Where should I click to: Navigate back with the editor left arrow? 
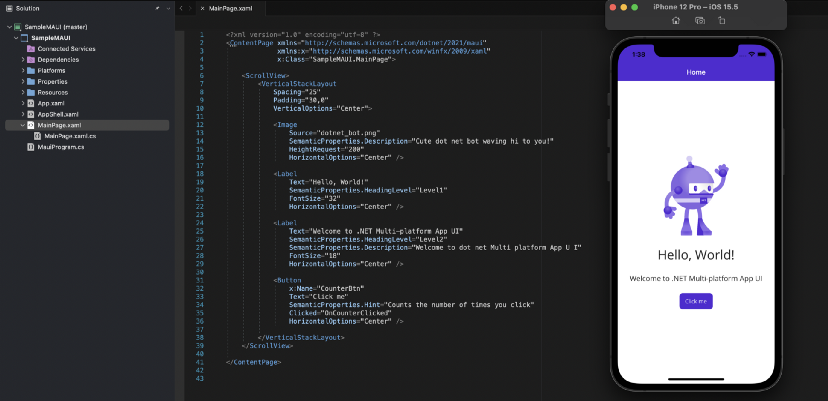tap(181, 8)
